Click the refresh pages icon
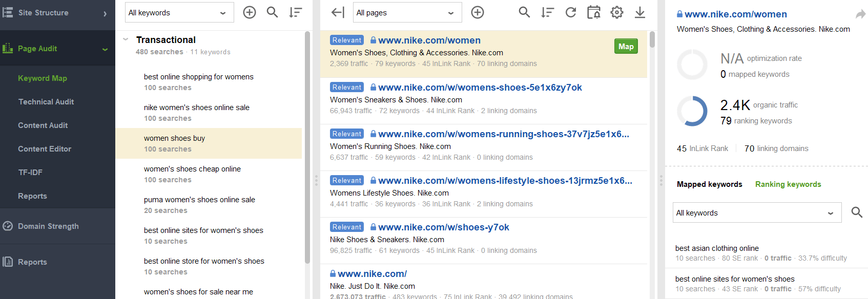 pos(571,12)
